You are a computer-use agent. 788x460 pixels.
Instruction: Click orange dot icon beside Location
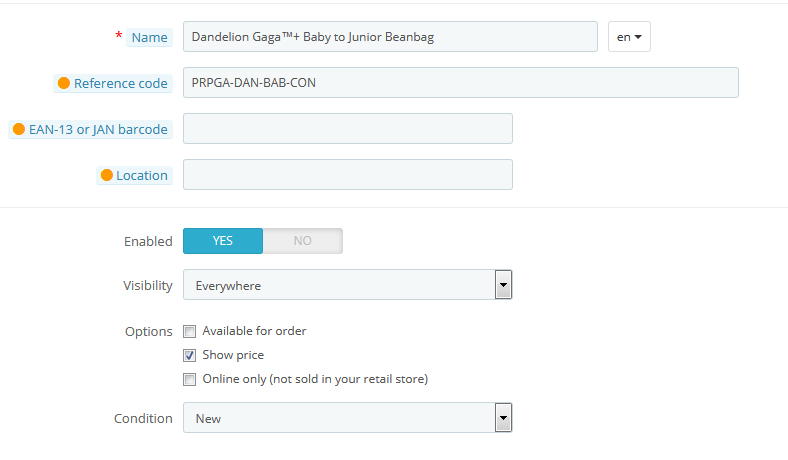(107, 175)
